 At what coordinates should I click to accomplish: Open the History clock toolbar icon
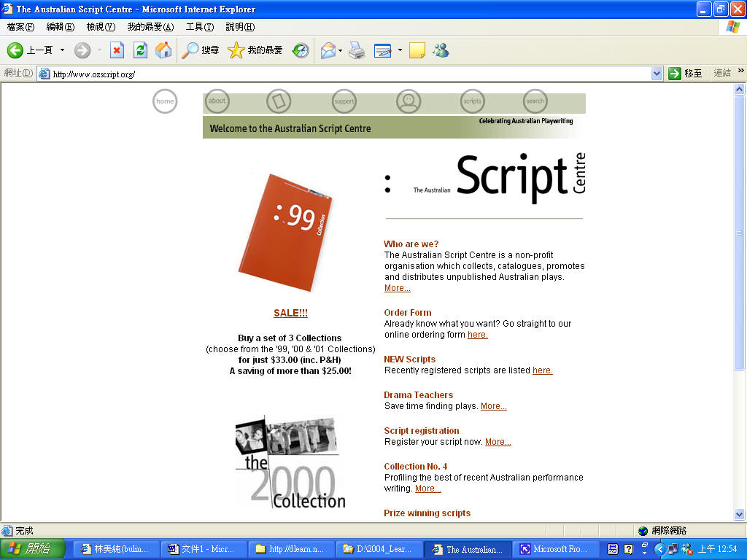click(301, 50)
